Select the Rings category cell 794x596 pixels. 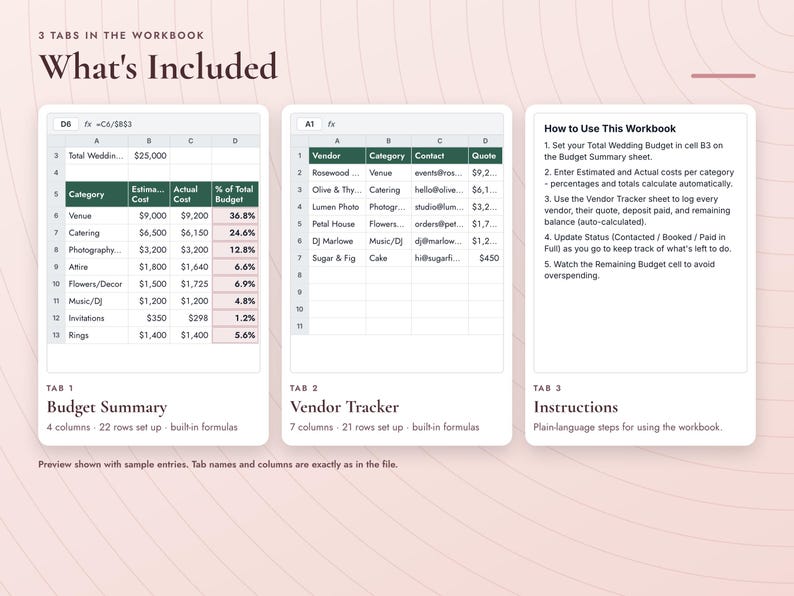tap(97, 335)
